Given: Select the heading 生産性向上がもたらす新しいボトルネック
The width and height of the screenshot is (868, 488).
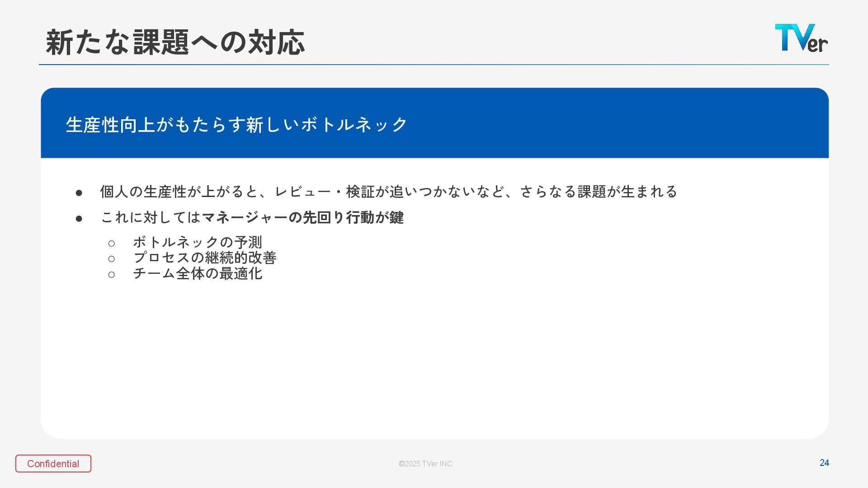Looking at the screenshot, I should click(236, 125).
